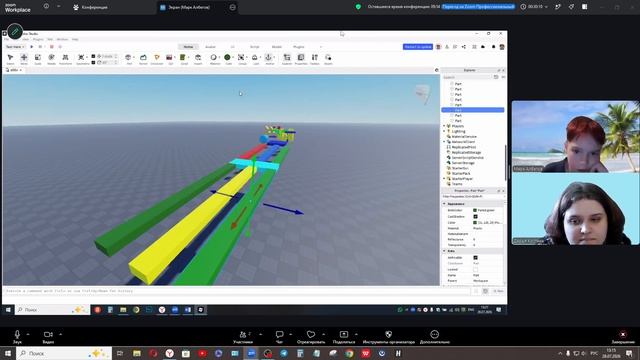The height and width of the screenshot is (360, 640).
Task: Start playtest with the Play button
Action: click(32, 47)
